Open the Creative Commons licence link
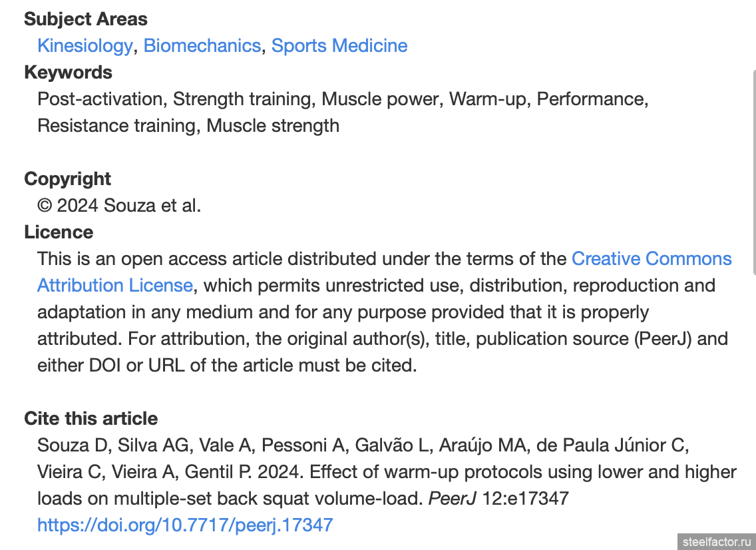This screenshot has width=756, height=550. point(652,259)
